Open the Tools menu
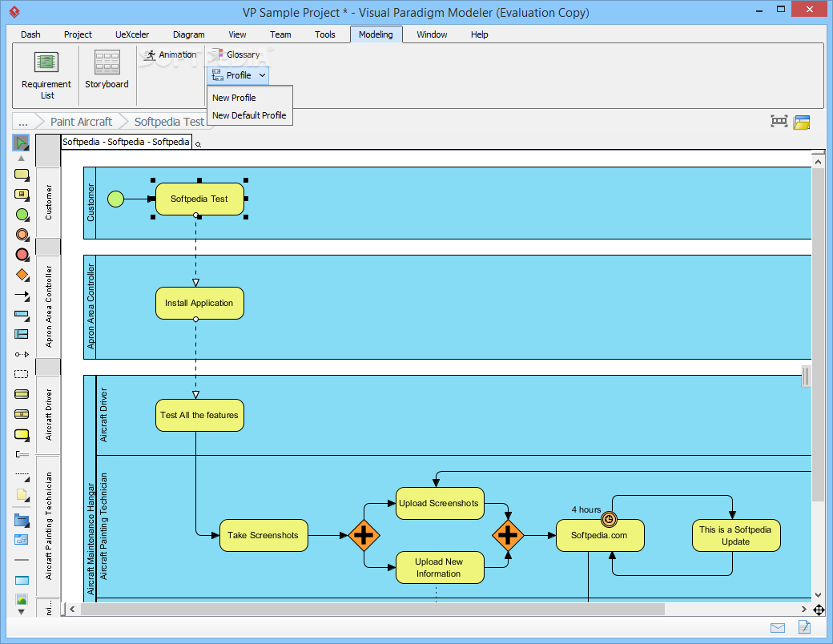 (324, 34)
